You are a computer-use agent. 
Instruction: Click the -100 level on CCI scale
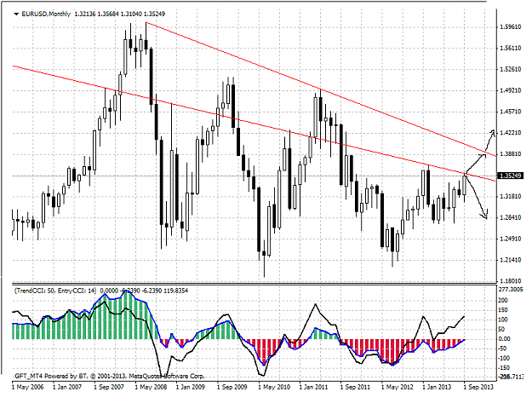(504, 358)
